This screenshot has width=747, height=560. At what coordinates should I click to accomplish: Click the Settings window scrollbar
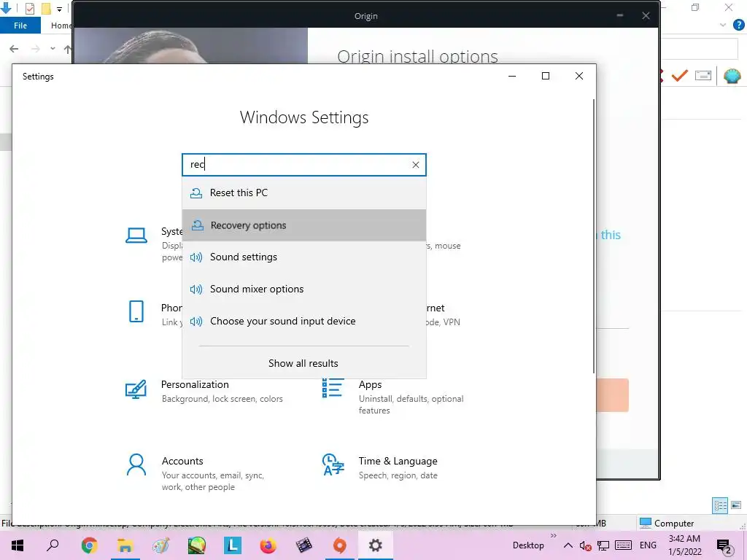[x=594, y=236]
